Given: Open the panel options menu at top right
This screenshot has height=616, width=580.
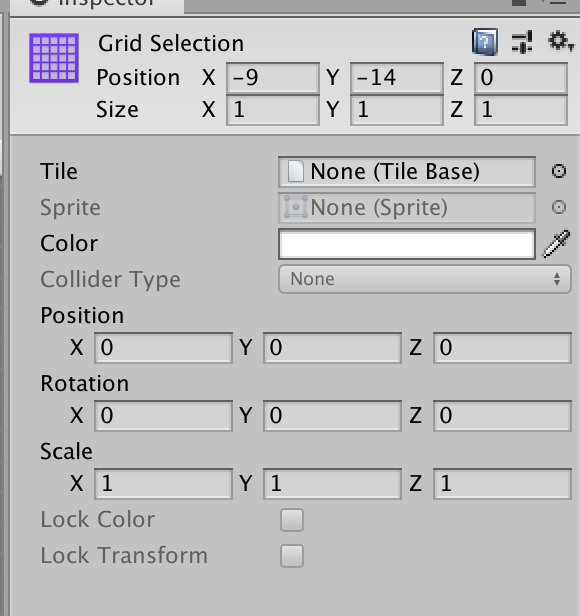Looking at the screenshot, I should tap(558, 3).
